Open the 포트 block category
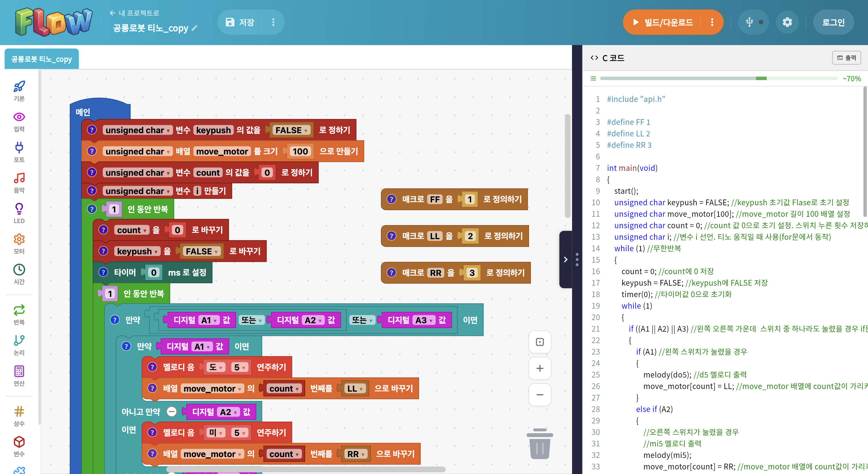This screenshot has width=868, height=474. point(19,152)
